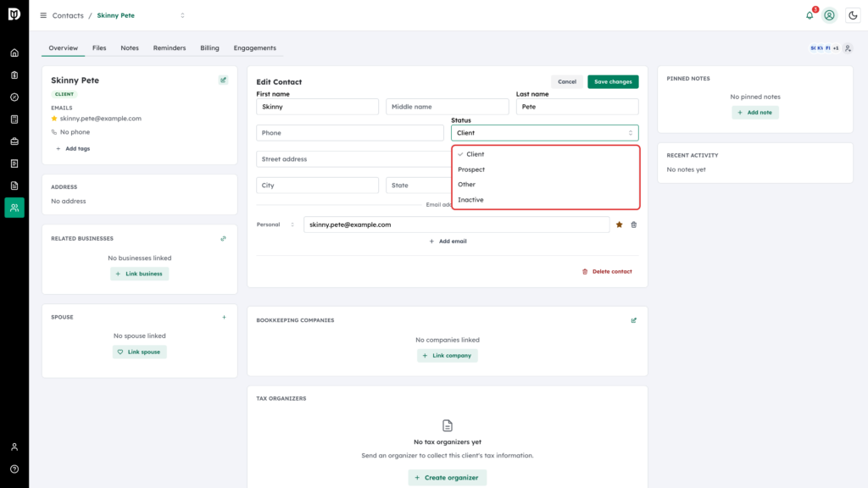Click the No phone text

tap(75, 132)
